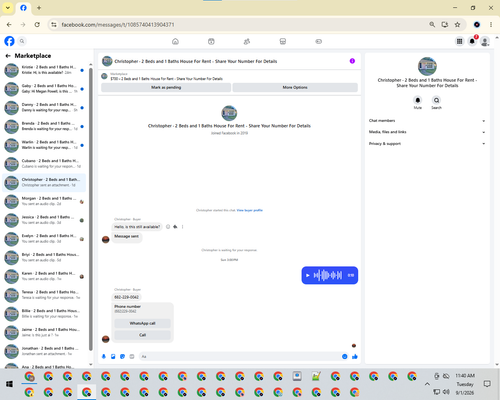This screenshot has width=500, height=400.
Task: Click the Facebook logo
Action: coord(9,41)
